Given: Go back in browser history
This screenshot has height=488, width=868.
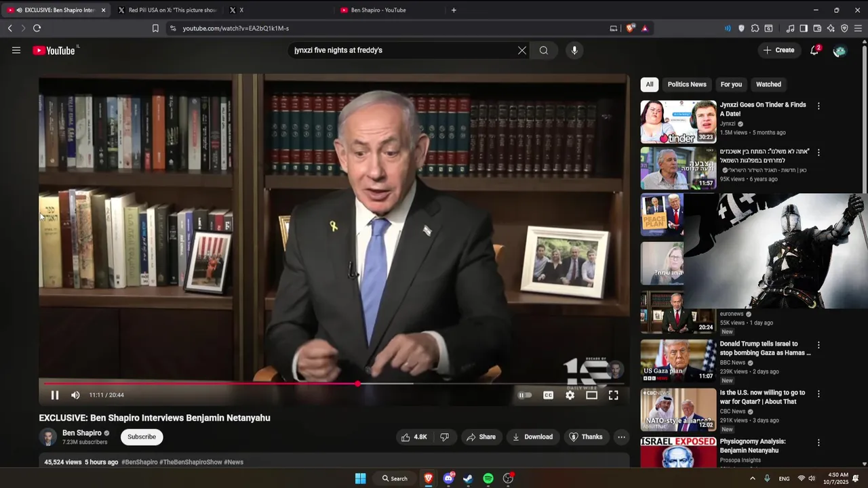Looking at the screenshot, I should [x=9, y=28].
